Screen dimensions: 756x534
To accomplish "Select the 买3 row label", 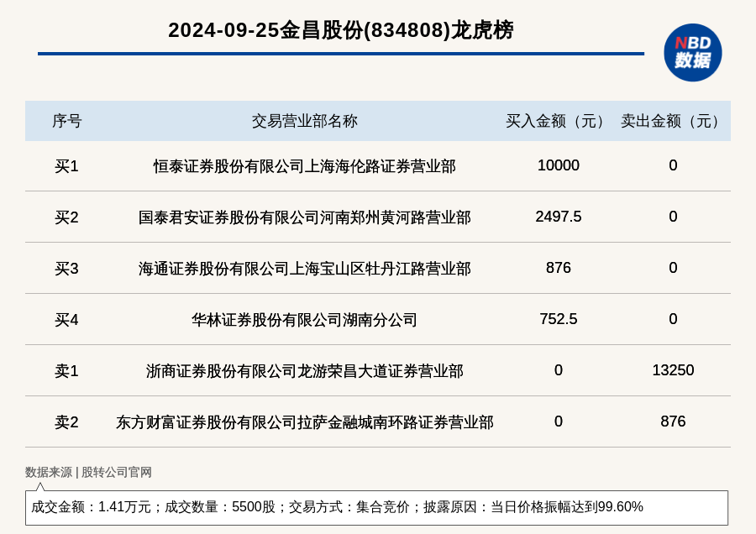I will pos(66,269).
